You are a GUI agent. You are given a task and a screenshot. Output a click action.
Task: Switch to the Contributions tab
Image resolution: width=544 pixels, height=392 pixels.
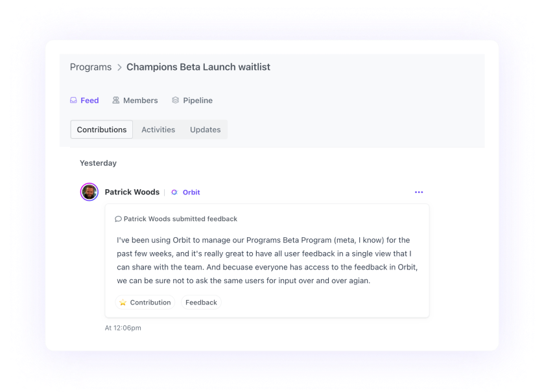coord(102,130)
